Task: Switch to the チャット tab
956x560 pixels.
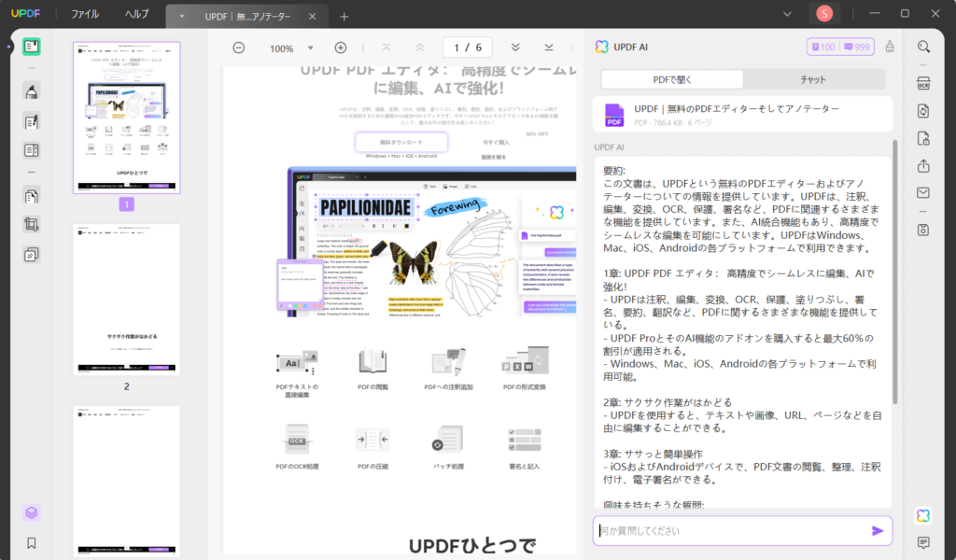Action: (813, 80)
